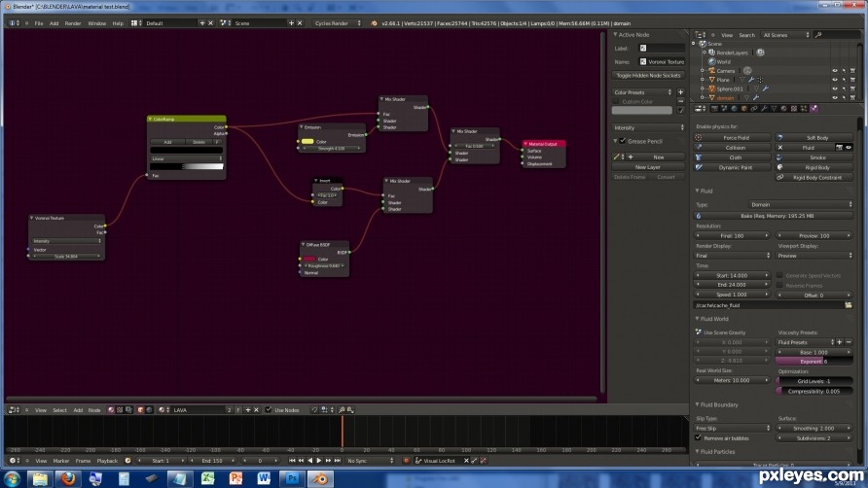
Task: Click the play animation button
Action: coord(319,461)
